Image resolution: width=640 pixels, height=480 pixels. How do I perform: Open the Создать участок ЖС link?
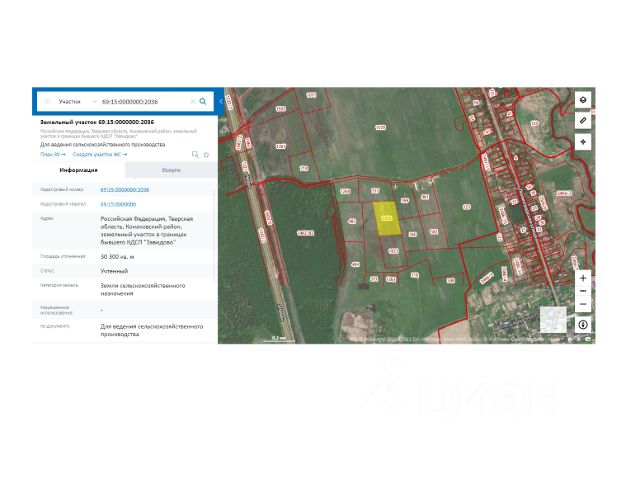tap(100, 154)
